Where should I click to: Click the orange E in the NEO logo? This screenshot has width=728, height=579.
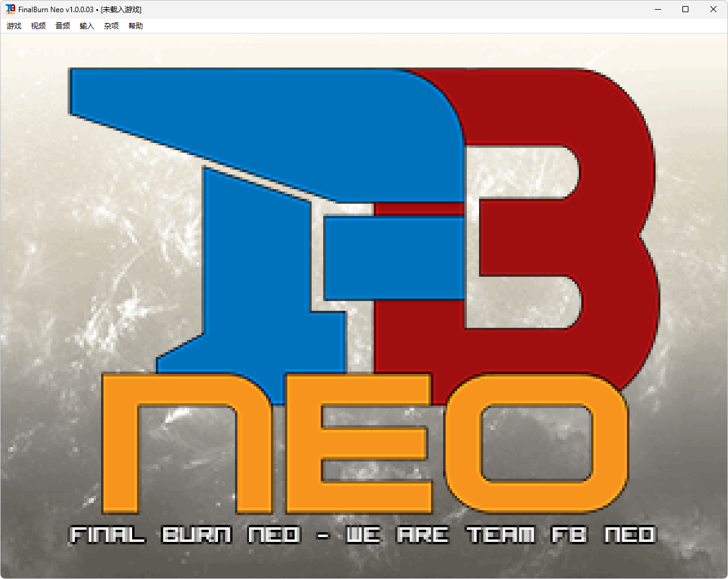click(359, 444)
